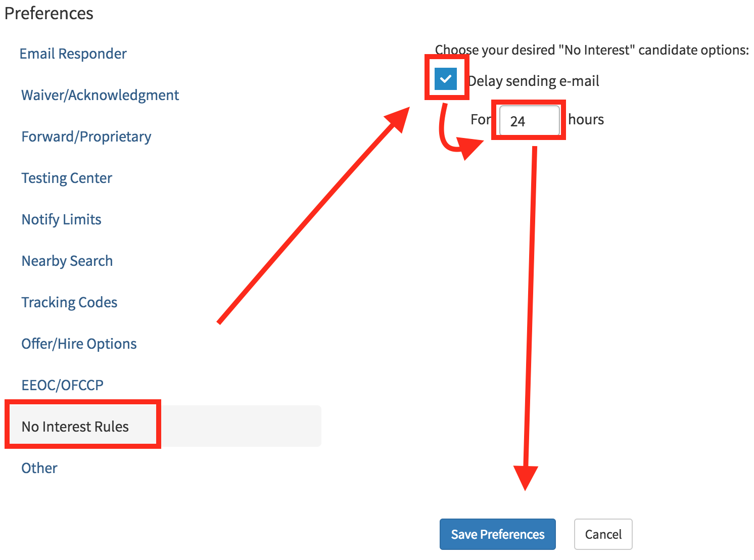The height and width of the screenshot is (560, 754).
Task: Click the "hours" label beside the input
Action: coord(586,119)
